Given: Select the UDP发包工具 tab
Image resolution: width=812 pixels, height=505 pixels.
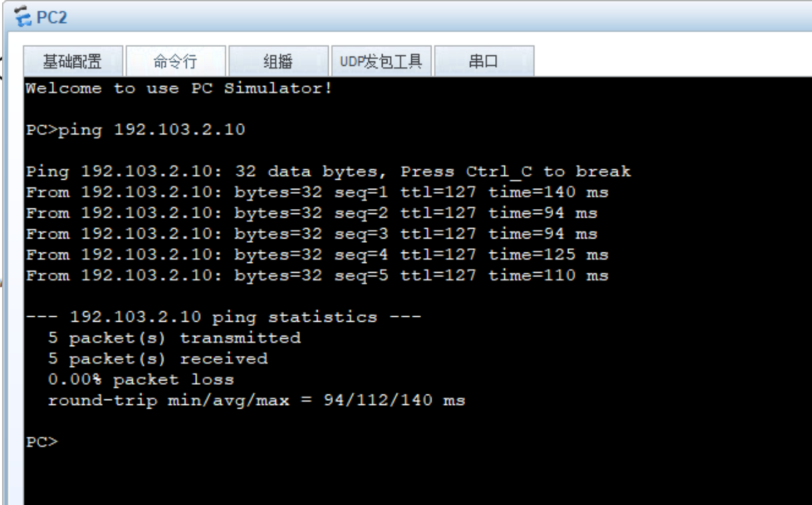Looking at the screenshot, I should tap(380, 61).
